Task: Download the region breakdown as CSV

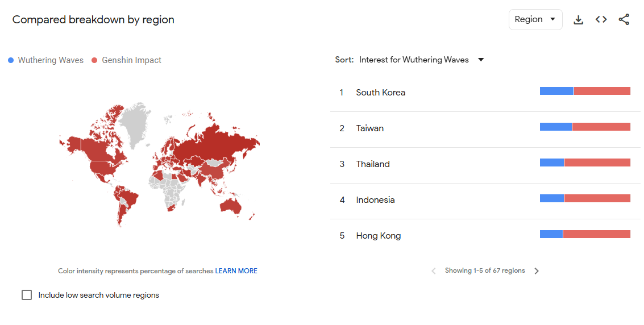Action: pyautogui.click(x=579, y=20)
